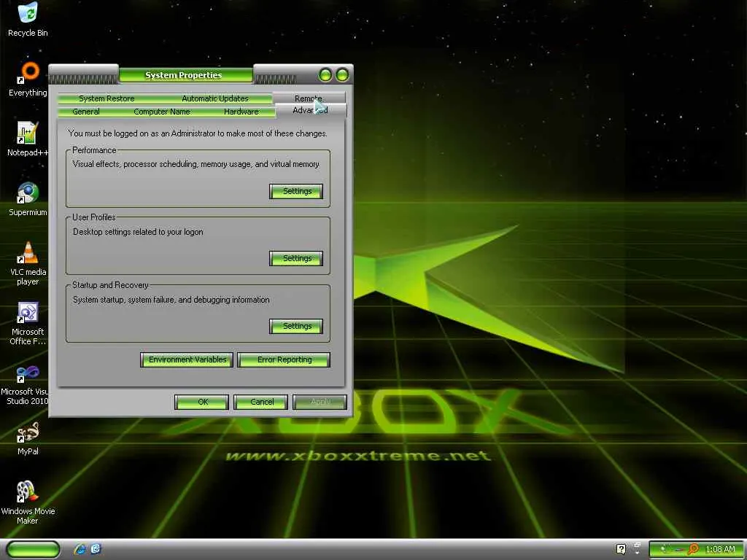Close System Properties via rightmost green title button
Image resolution: width=747 pixels, height=560 pixels.
click(342, 75)
